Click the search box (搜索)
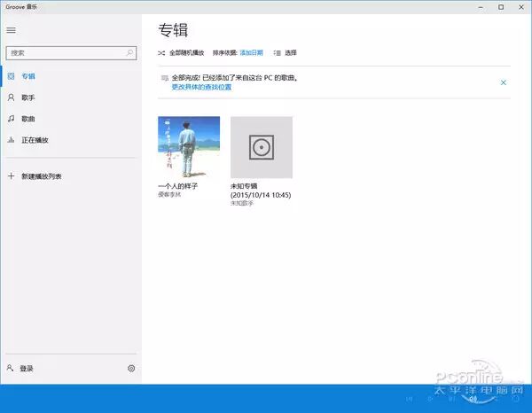This screenshot has width=532, height=413. click(71, 53)
